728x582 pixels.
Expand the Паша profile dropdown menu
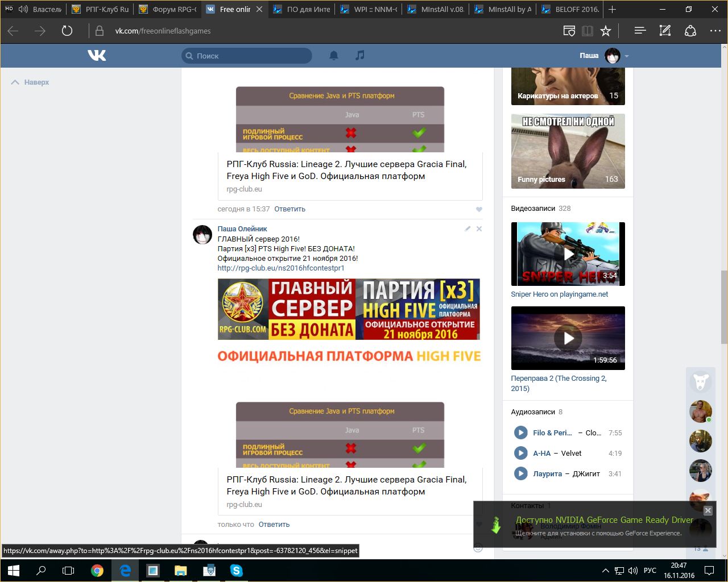[626, 56]
